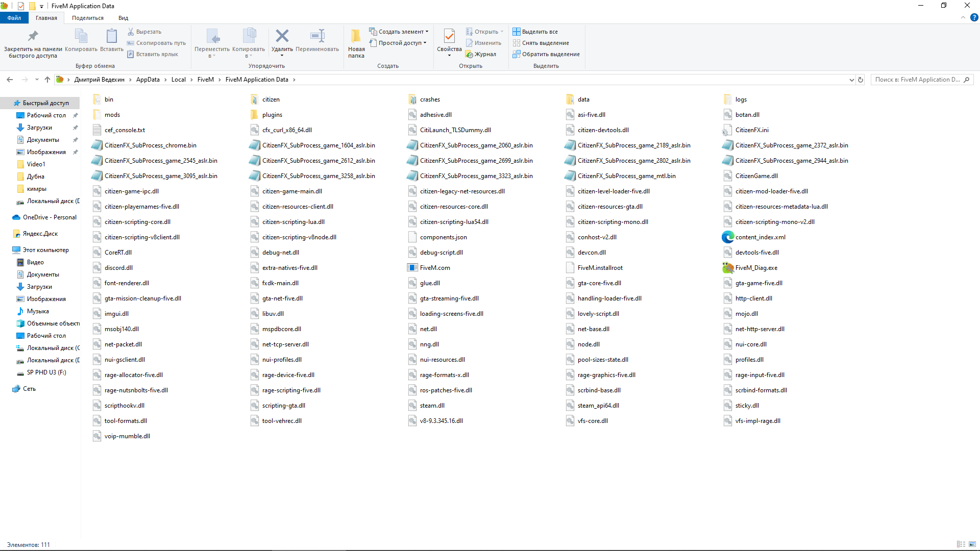Screen dimensions: 980x551
Task: Open the ribbon Help question mark icon
Action: click(x=974, y=17)
